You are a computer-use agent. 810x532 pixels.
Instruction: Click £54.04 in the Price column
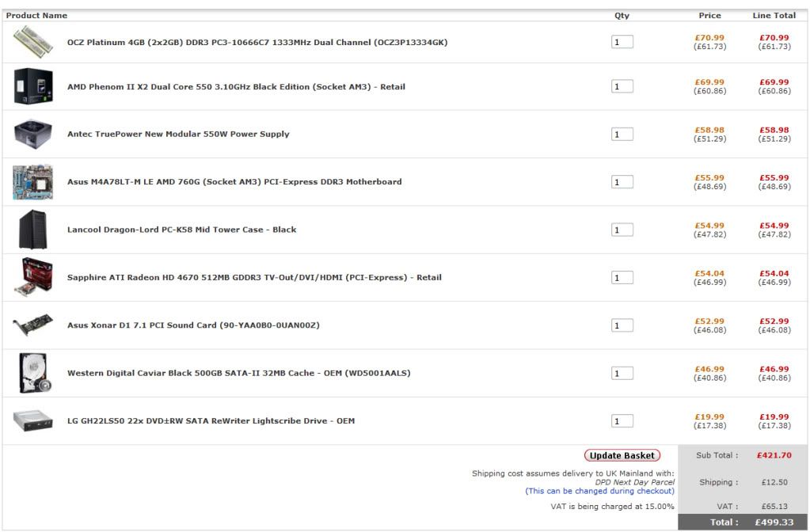click(709, 273)
